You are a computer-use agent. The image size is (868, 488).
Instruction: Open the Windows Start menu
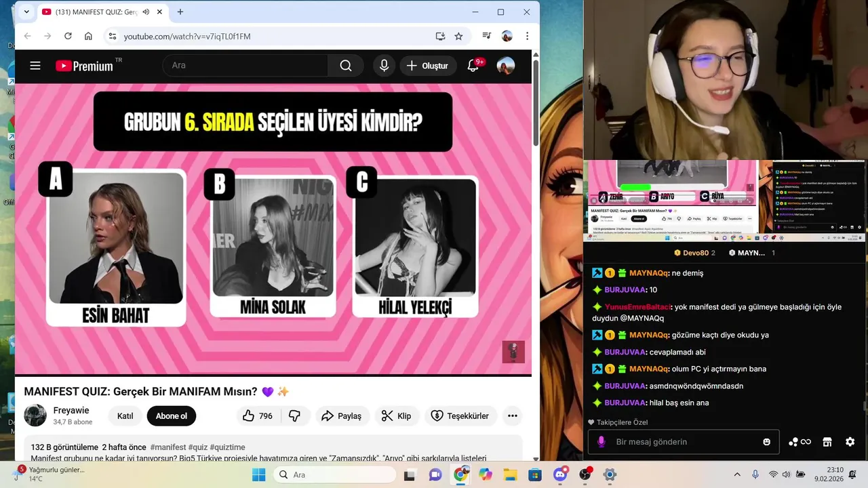click(x=259, y=474)
